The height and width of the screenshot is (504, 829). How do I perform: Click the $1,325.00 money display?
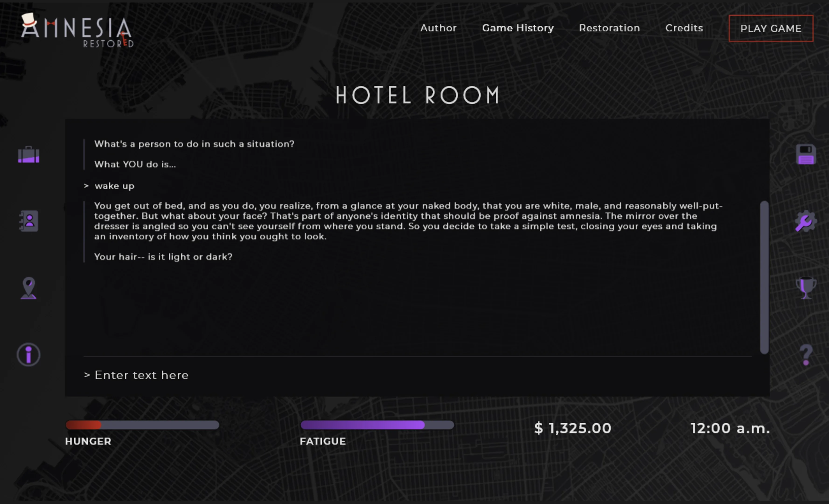[x=573, y=428]
